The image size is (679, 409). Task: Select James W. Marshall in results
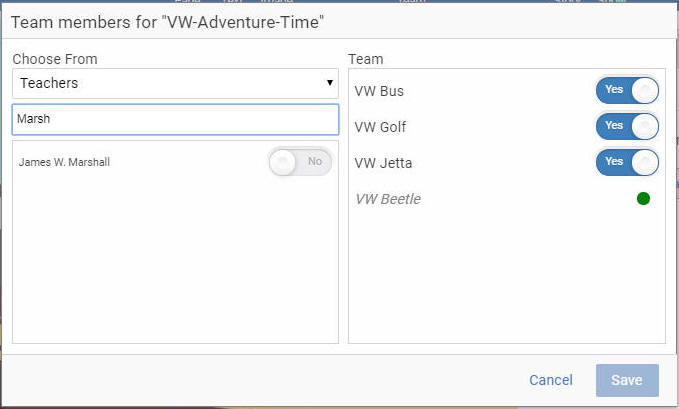(64, 162)
